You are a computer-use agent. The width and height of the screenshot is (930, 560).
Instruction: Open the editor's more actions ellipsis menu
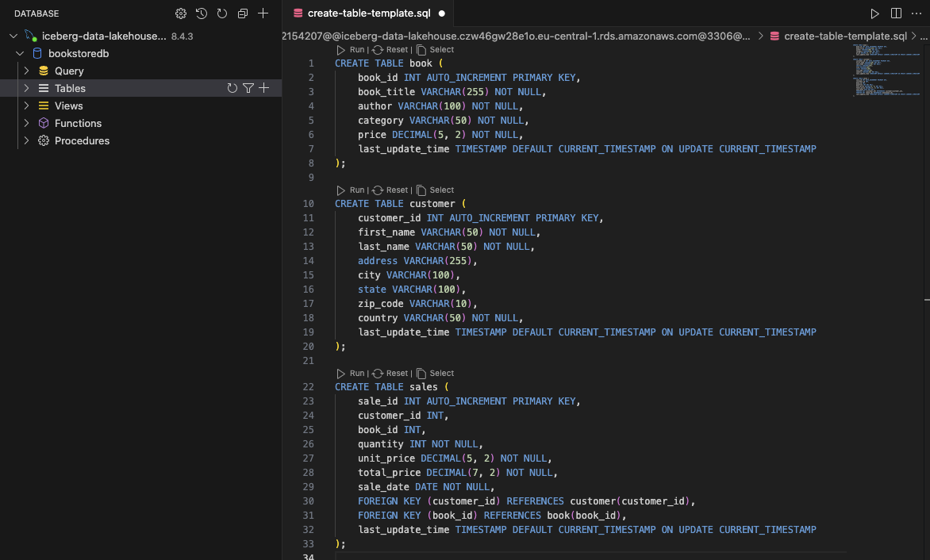917,13
